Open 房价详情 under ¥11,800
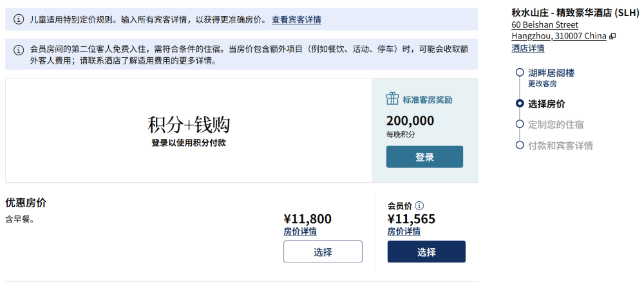 (300, 232)
